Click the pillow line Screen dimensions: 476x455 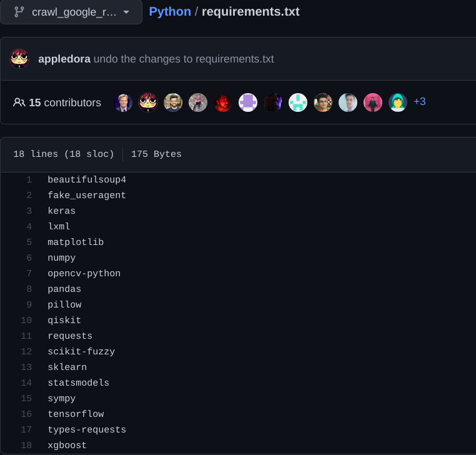point(64,304)
